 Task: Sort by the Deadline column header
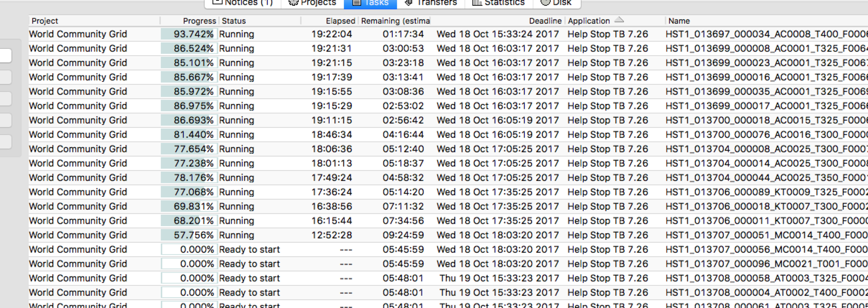[545, 21]
